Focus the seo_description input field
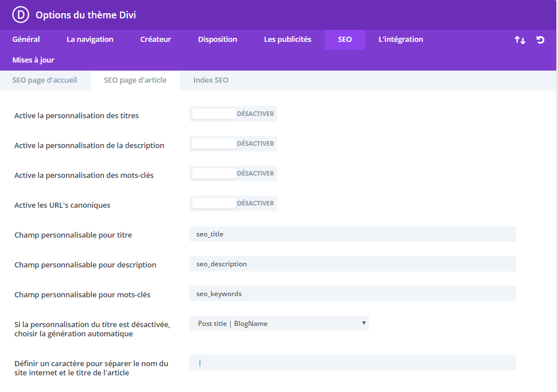Screen dimensions: 558x392 point(352,264)
